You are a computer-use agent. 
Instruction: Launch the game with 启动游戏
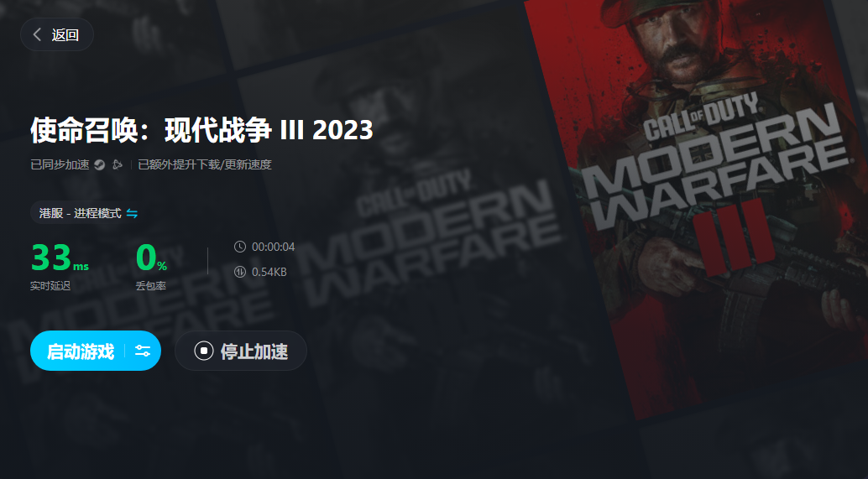point(81,351)
